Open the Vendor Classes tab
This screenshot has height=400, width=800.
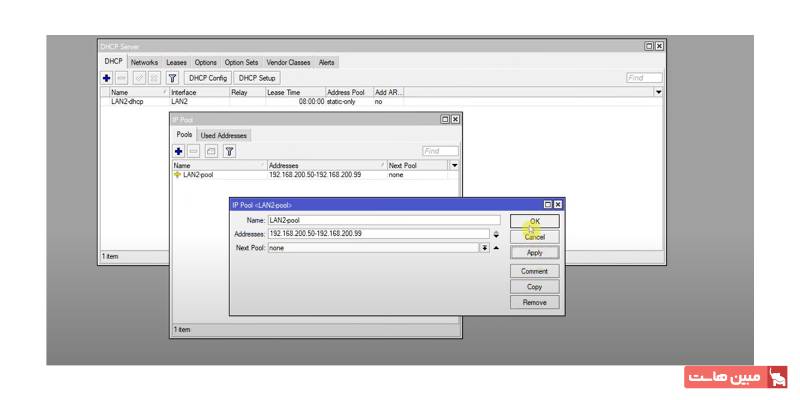point(288,62)
